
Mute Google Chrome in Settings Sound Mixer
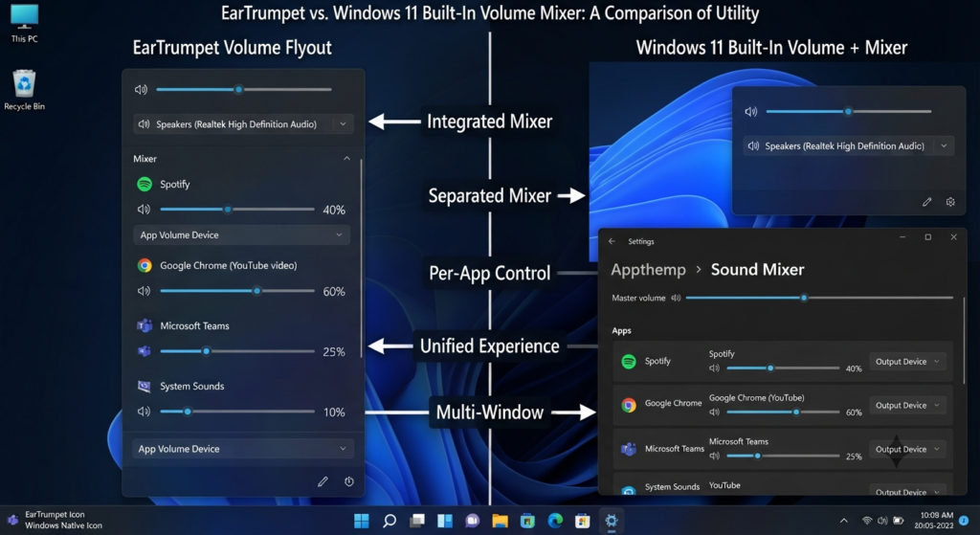(x=714, y=412)
